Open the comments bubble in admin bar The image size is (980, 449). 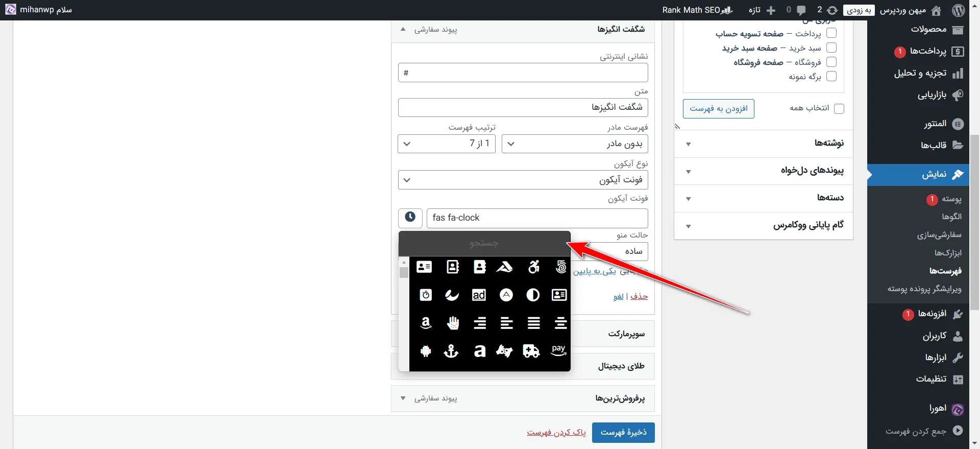click(801, 10)
